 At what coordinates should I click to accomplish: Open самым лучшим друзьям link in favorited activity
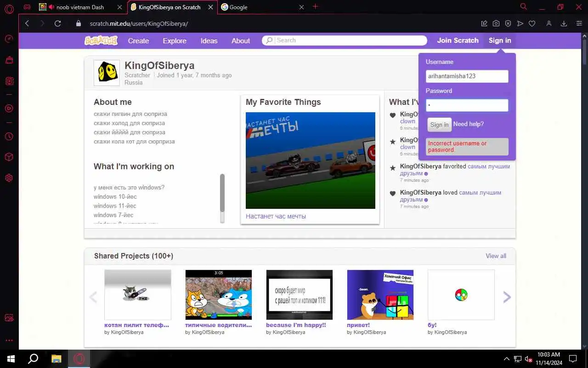[x=455, y=170]
